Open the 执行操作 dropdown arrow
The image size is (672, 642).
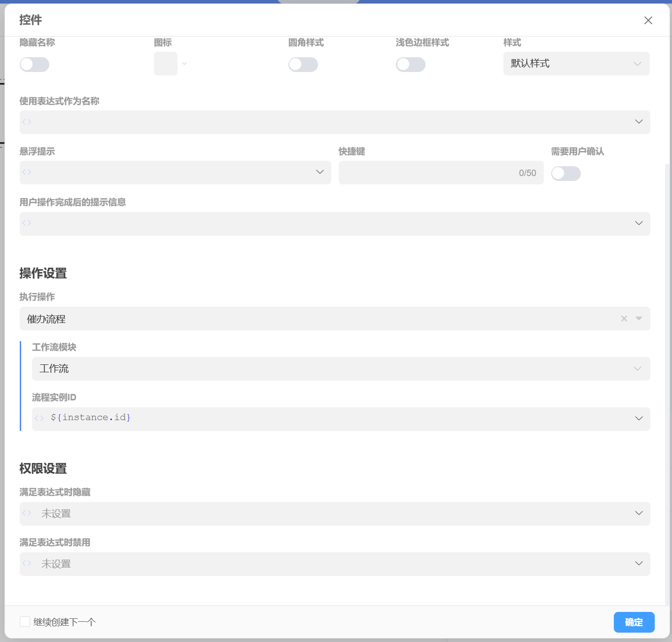(639, 319)
